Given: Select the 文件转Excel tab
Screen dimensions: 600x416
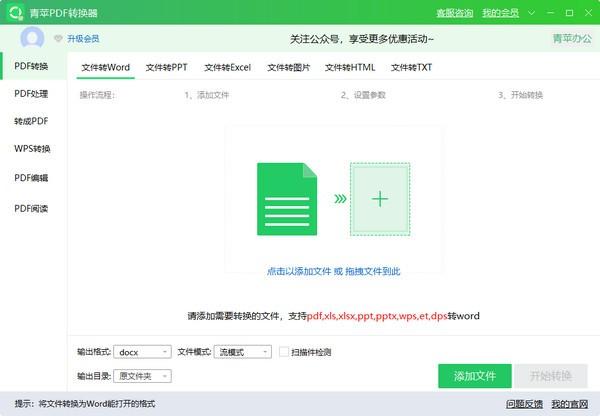Looking at the screenshot, I should point(227,68).
